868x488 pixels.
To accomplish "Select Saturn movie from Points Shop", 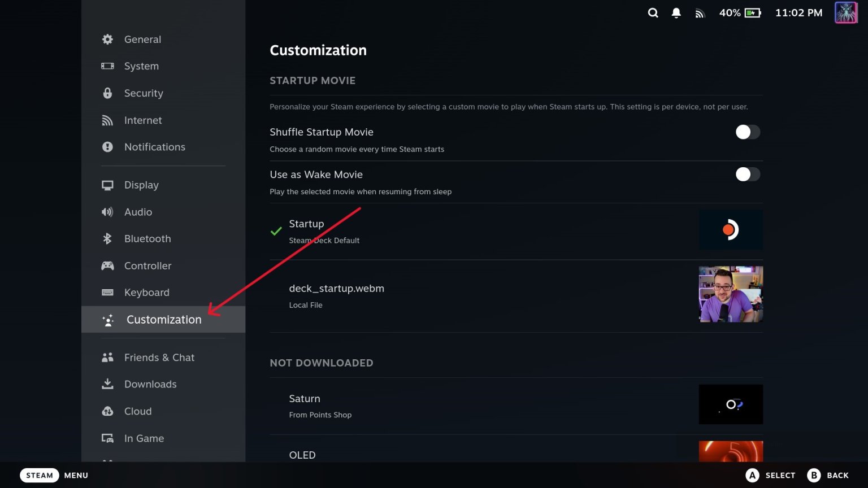I will (x=516, y=406).
